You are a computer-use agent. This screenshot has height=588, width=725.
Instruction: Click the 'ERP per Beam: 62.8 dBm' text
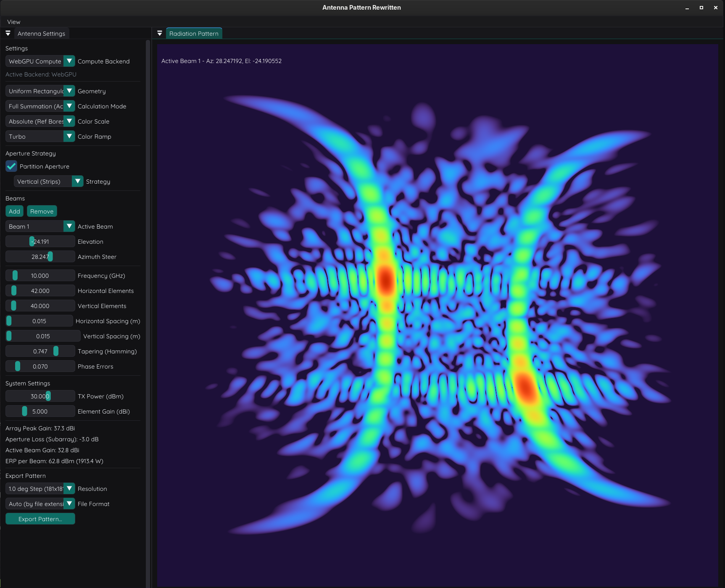54,461
